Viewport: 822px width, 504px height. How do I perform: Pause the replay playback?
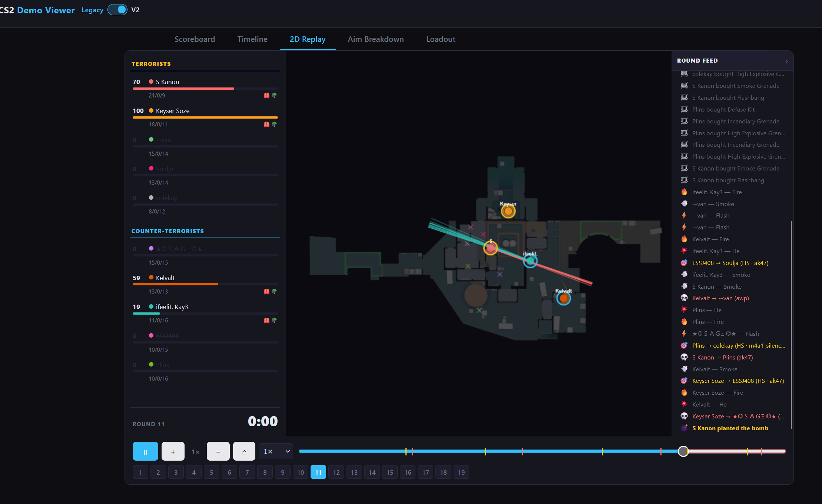click(145, 451)
